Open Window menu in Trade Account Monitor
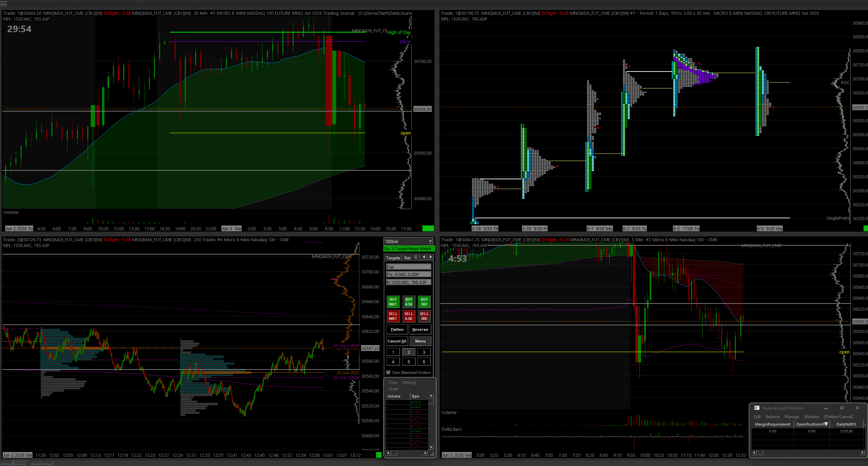This screenshot has width=868, height=466. (x=811, y=417)
